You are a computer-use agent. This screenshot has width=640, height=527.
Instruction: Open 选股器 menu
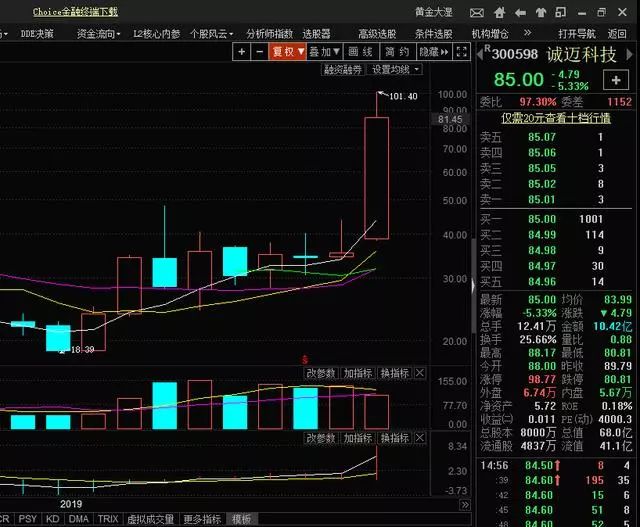(316, 34)
